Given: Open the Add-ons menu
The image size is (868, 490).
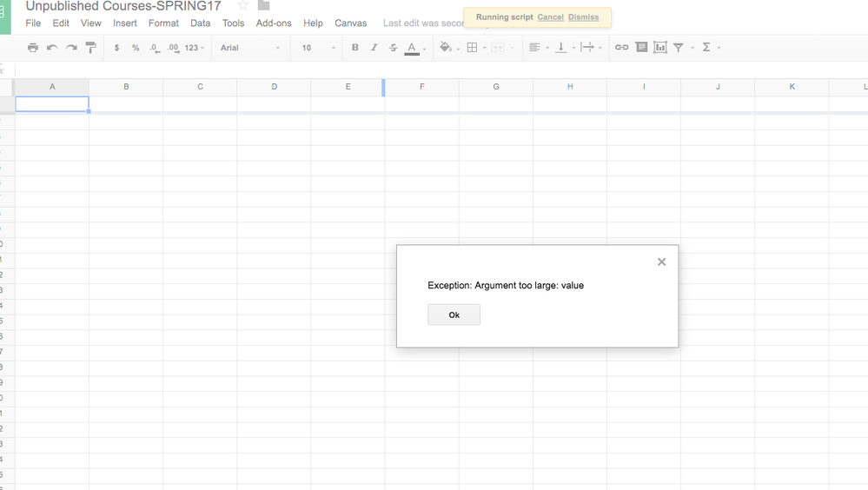Looking at the screenshot, I should coord(274,23).
